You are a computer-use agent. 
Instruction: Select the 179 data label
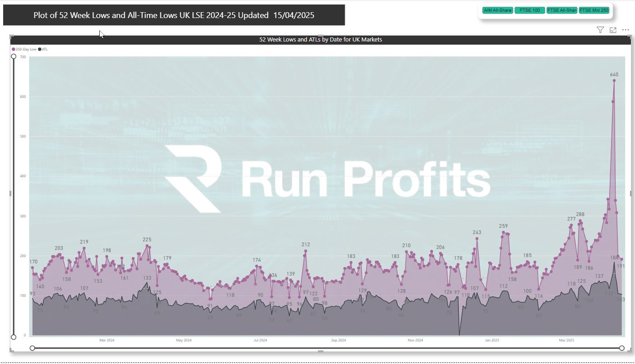coord(167,258)
